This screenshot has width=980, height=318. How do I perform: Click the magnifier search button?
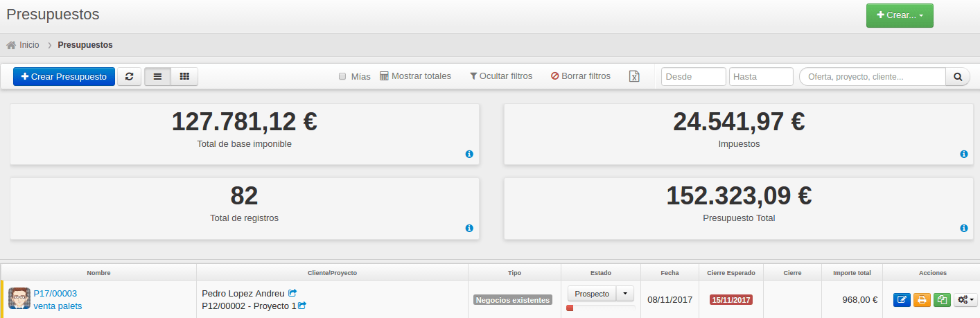958,77
